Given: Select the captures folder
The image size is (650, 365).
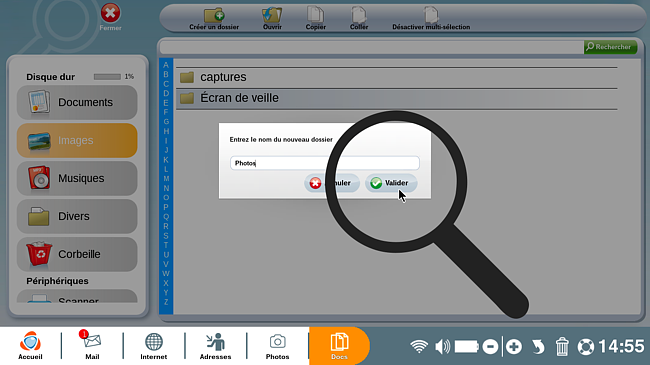Looking at the screenshot, I should [x=397, y=77].
